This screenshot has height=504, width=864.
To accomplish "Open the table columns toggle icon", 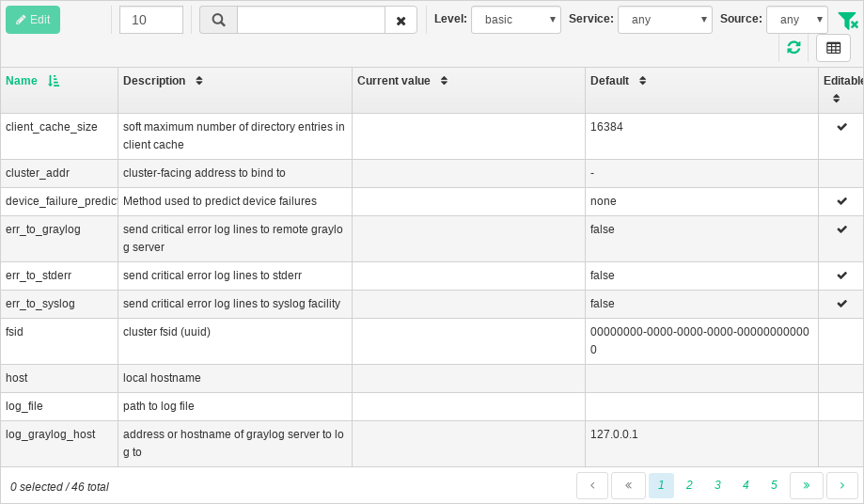I will 833,48.
